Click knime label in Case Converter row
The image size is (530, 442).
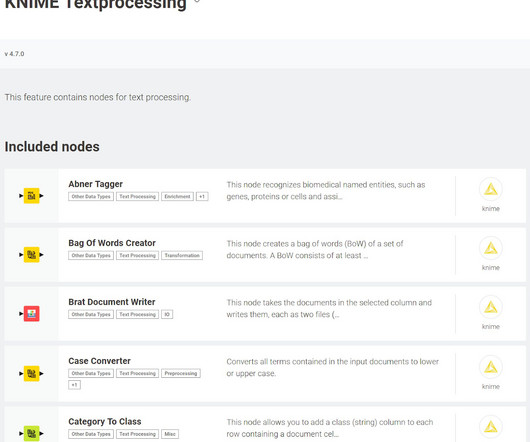490,386
